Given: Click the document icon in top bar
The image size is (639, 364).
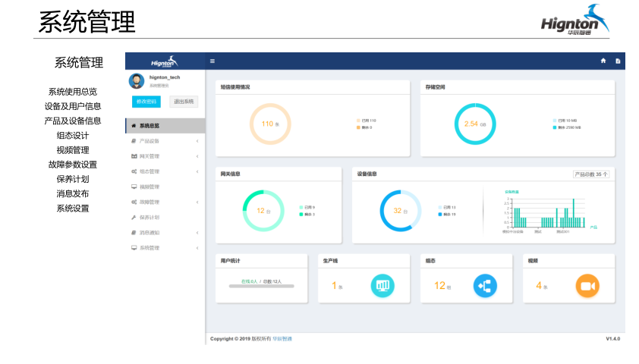Looking at the screenshot, I should pos(618,61).
